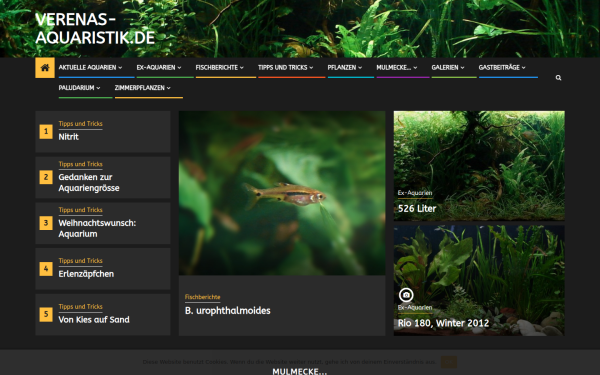This screenshot has height=375, width=600.
Task: Expand the Mulmecke menu chevron
Action: click(415, 68)
